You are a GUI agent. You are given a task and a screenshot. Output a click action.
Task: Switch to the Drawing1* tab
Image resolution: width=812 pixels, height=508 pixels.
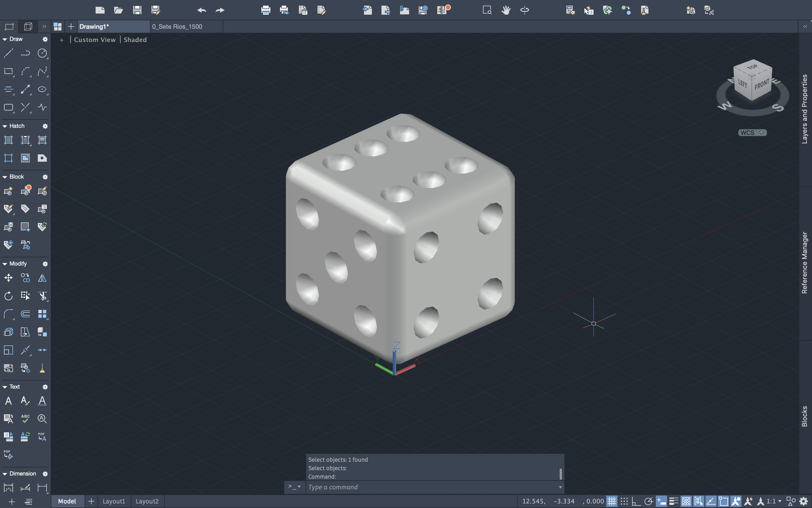click(x=114, y=27)
